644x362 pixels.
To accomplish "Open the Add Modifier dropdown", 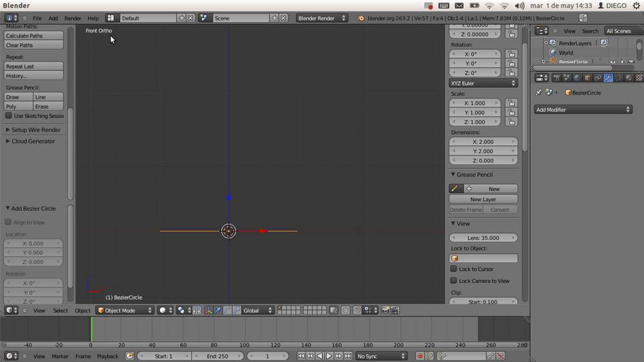I will [583, 110].
